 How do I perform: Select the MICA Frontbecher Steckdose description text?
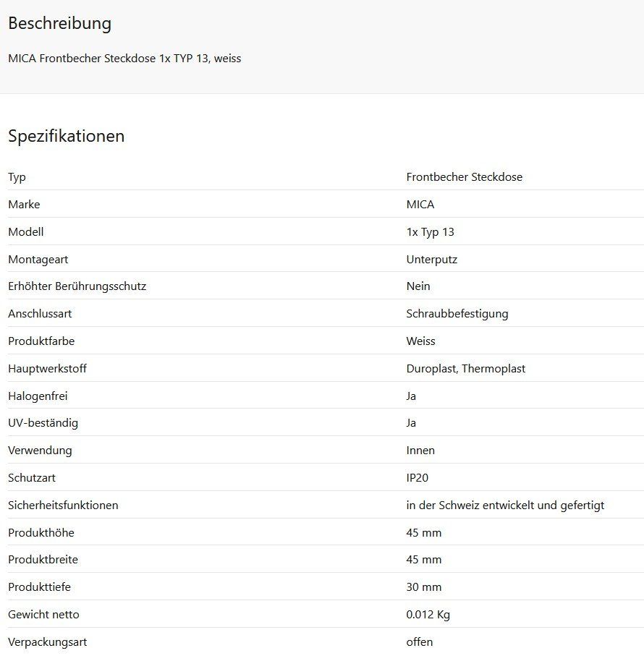click(x=124, y=58)
